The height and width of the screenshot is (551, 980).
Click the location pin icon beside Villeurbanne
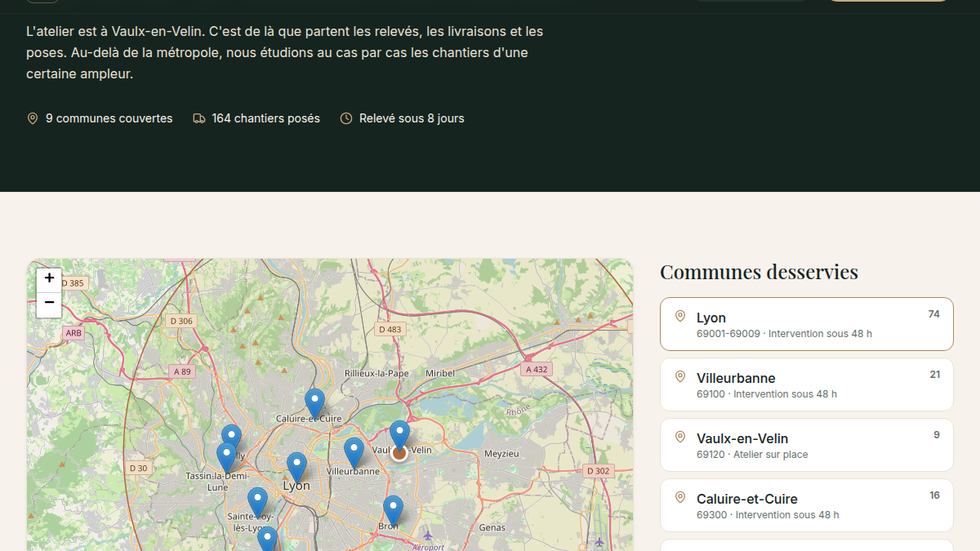click(x=679, y=376)
